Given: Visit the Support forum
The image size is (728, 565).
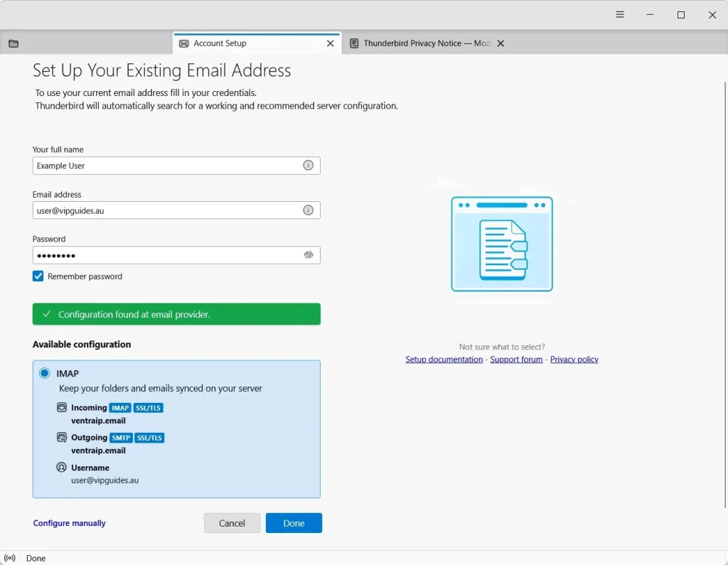Looking at the screenshot, I should [516, 359].
